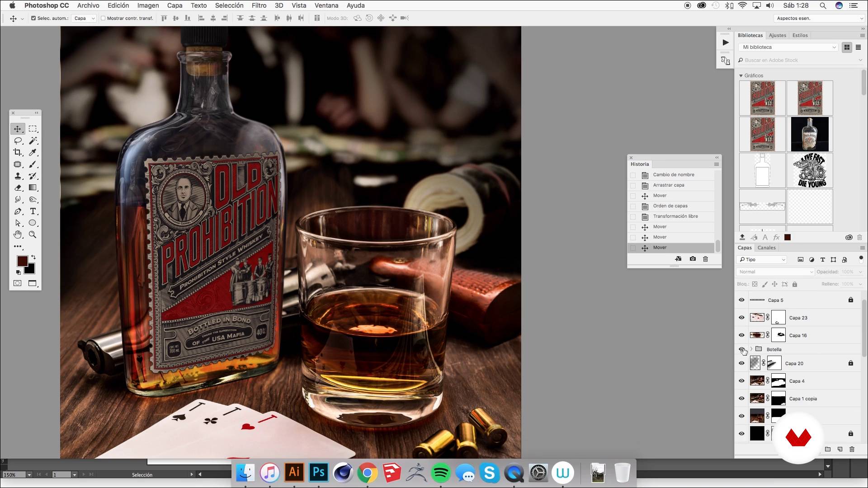The height and width of the screenshot is (488, 868).
Task: Create new snapshot in Historia panel
Action: coord(693,259)
